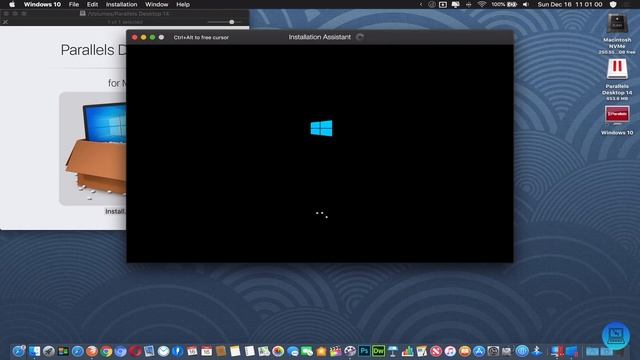The image size is (640, 360).
Task: Select the Parallels Desktop 14 disk icon
Action: click(x=617, y=69)
